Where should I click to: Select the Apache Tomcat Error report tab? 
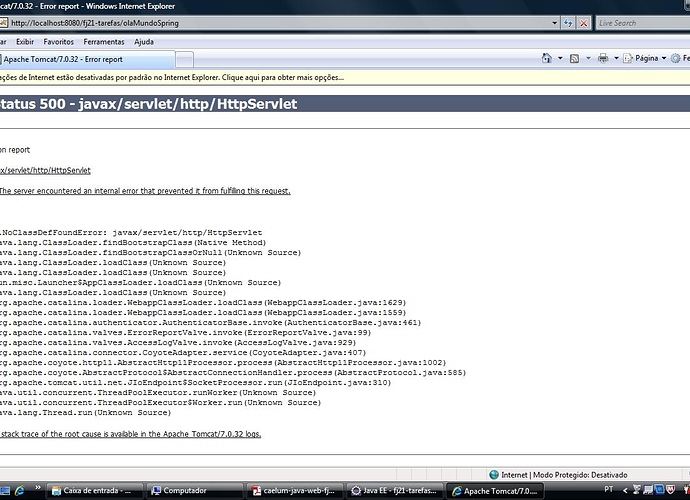pyautogui.click(x=87, y=59)
